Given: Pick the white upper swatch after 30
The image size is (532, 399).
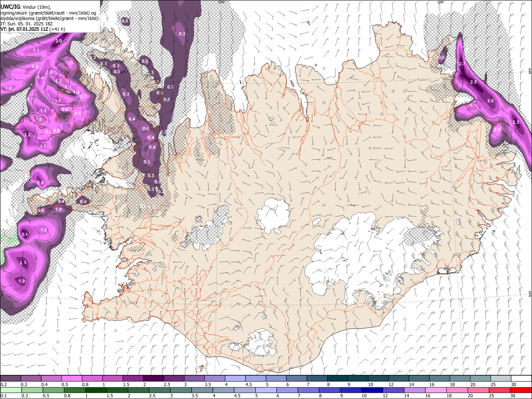Looking at the screenshot, I should coord(521,379).
